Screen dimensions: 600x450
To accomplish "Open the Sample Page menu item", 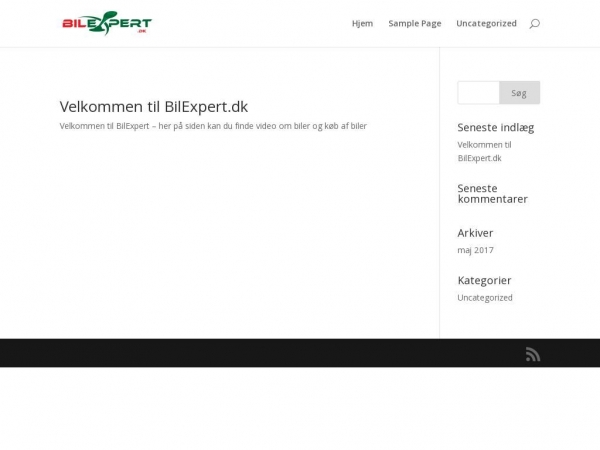I will pos(415,24).
